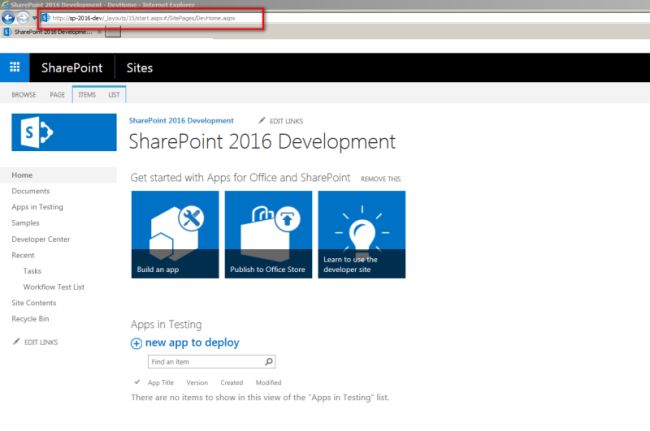The image size is (650, 431).
Task: Switch to the ITEMS ribbon tab
Action: (x=87, y=94)
